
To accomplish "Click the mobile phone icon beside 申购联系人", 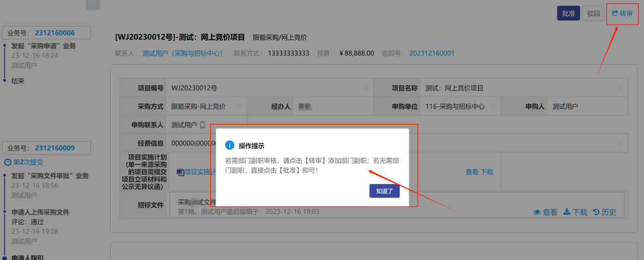I will 202,125.
